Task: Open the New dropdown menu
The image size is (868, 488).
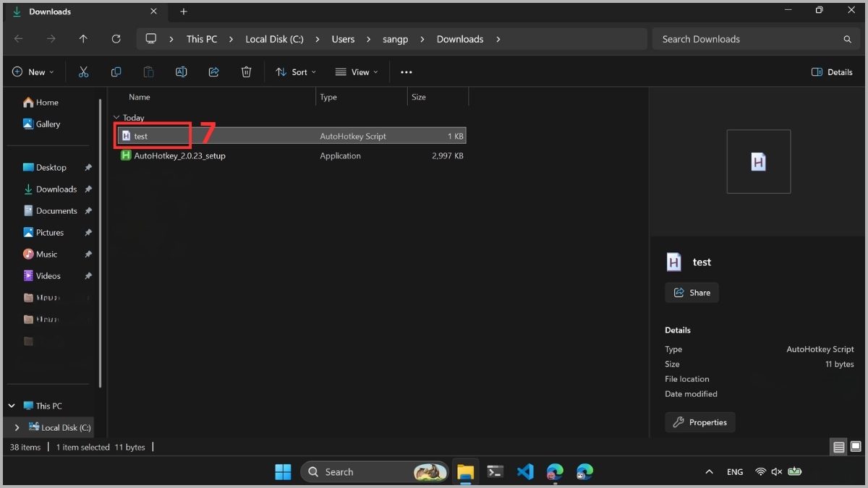Action: click(x=33, y=72)
